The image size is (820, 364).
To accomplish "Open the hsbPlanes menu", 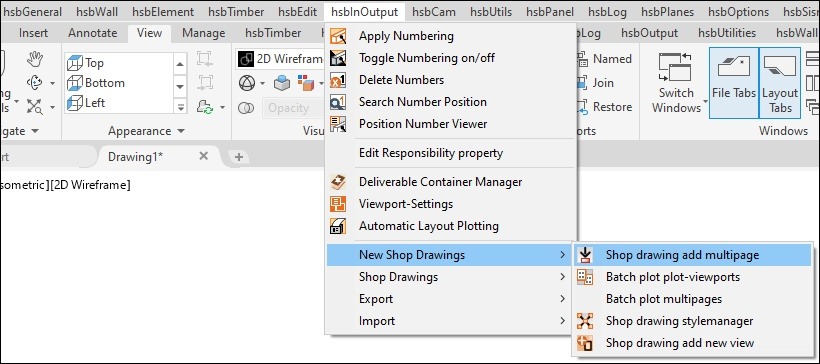I will pos(667,12).
